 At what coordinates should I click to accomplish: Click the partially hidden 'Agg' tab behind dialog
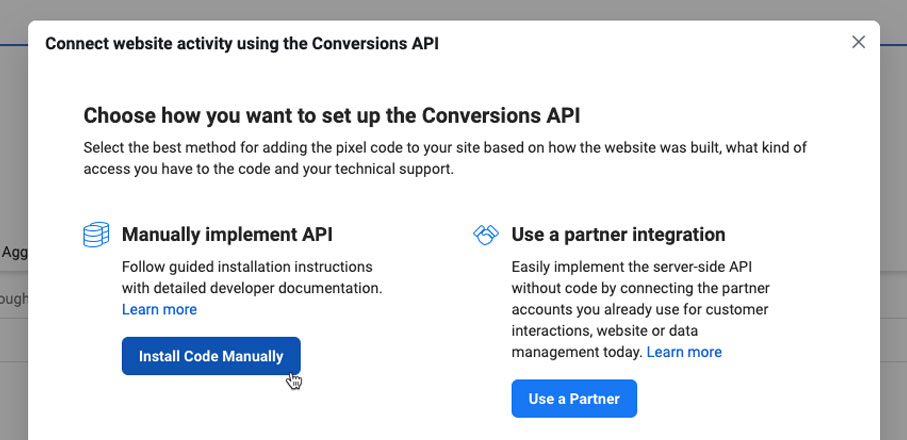[14, 252]
